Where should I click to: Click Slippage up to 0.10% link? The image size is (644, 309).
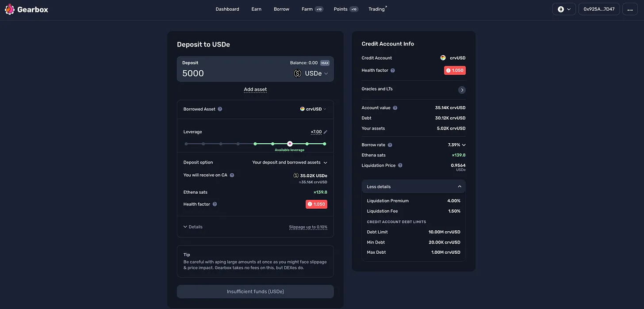[x=308, y=227]
